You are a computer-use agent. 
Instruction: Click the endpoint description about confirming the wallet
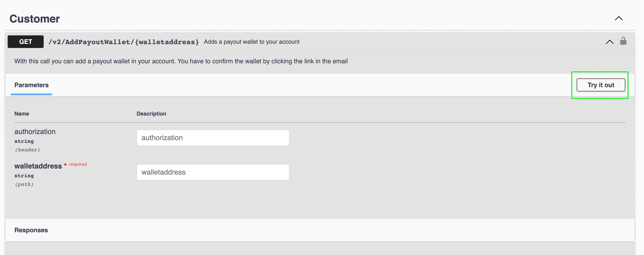(181, 61)
